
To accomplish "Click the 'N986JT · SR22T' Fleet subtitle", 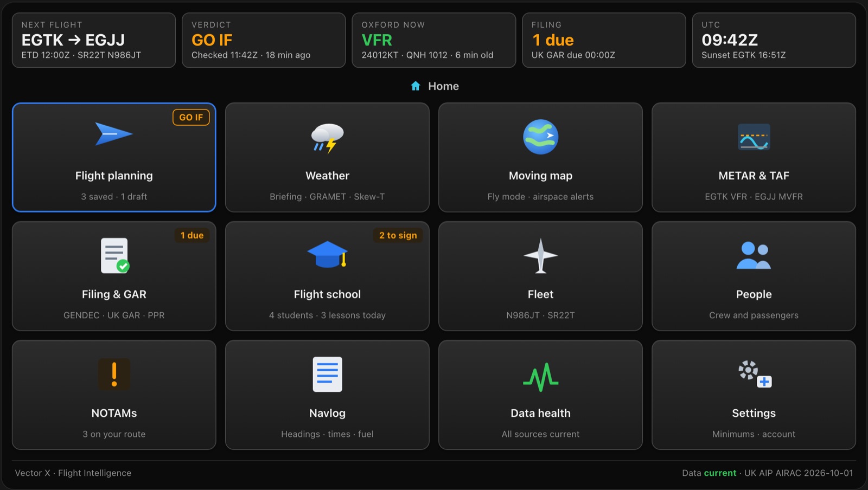I will (x=540, y=315).
